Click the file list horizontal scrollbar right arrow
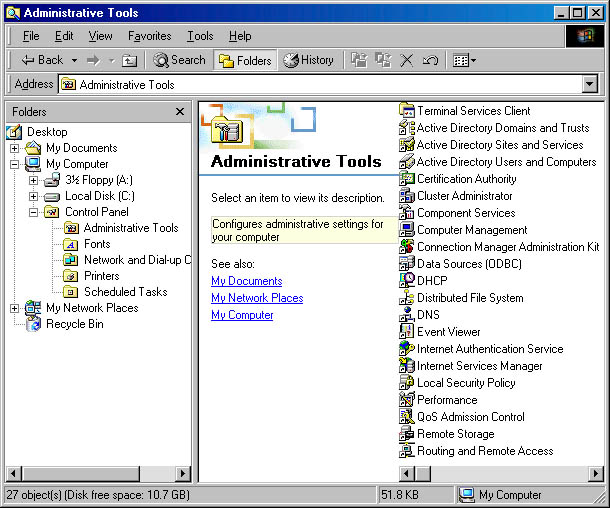610x508 pixels. pos(590,473)
